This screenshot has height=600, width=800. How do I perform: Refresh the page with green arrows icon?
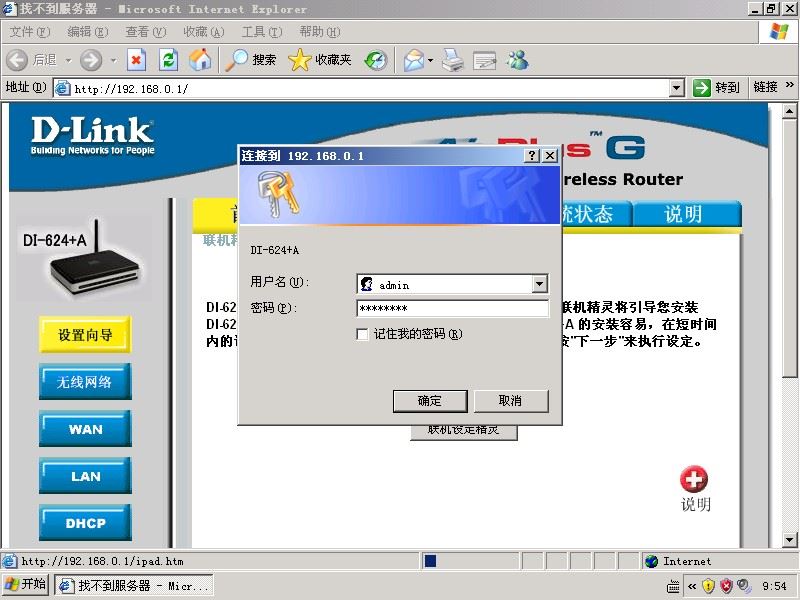tap(168, 60)
